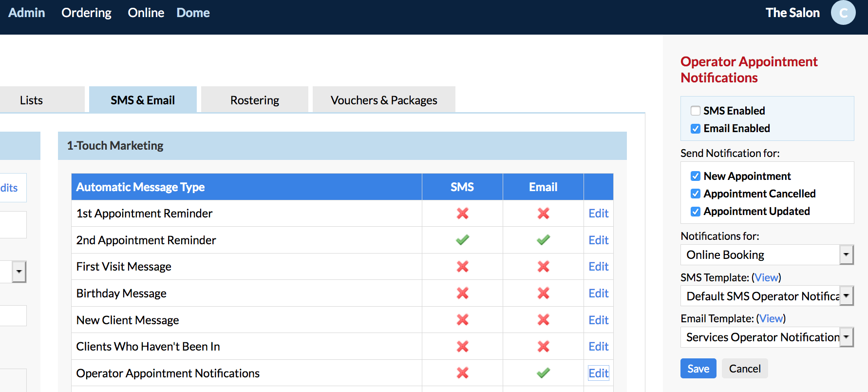Expand the SMS Template dropdown

click(x=767, y=296)
